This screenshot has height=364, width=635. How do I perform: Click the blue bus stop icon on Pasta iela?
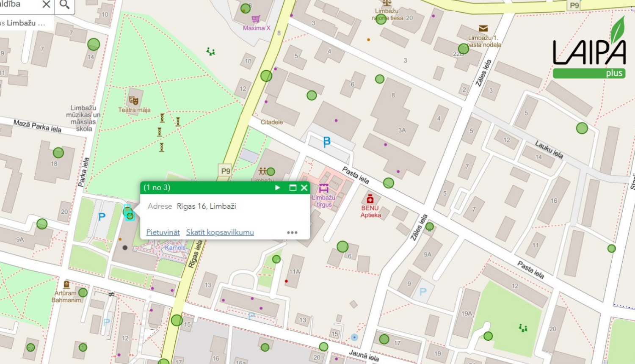(326, 142)
